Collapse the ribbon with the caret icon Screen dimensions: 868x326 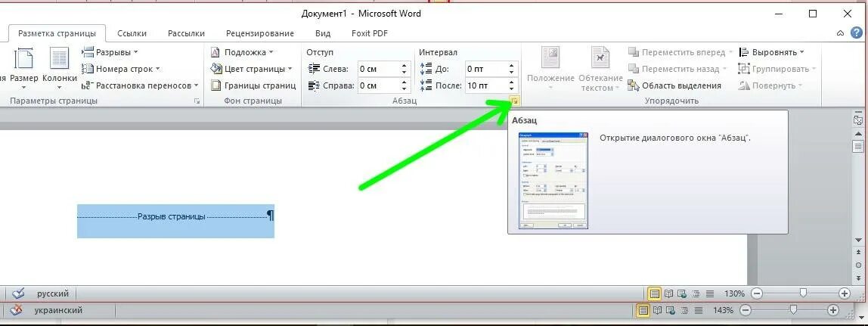pos(841,33)
